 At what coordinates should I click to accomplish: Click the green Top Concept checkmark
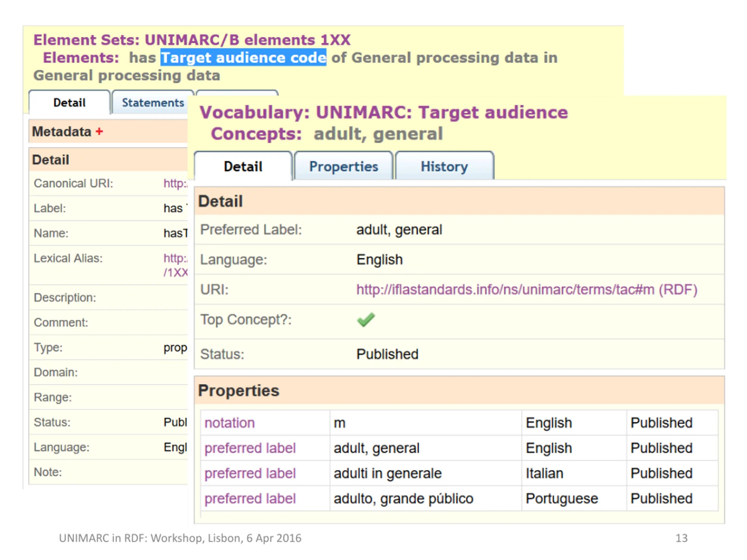pyautogui.click(x=366, y=320)
